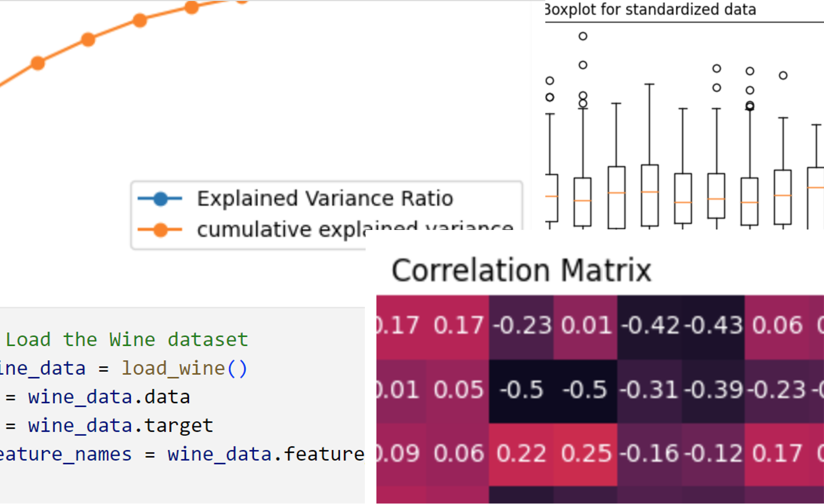Click the Correlation Matrix heading
824x504 pixels.
[x=521, y=271]
